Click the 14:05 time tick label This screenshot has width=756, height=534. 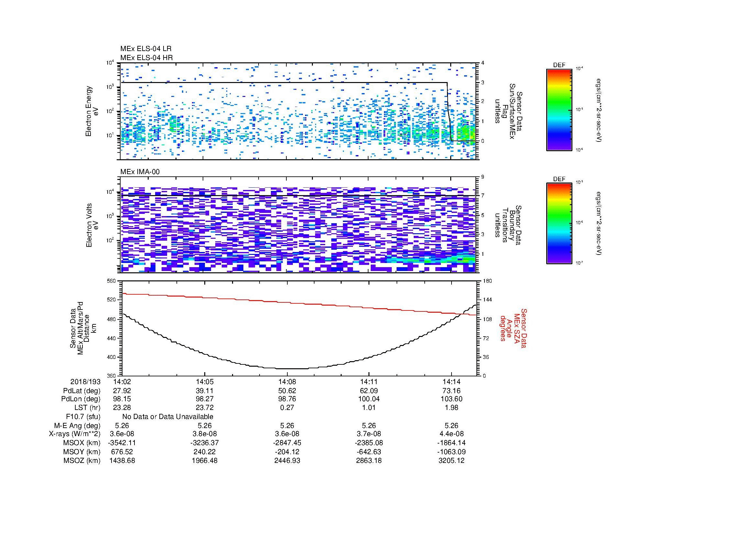(x=205, y=382)
